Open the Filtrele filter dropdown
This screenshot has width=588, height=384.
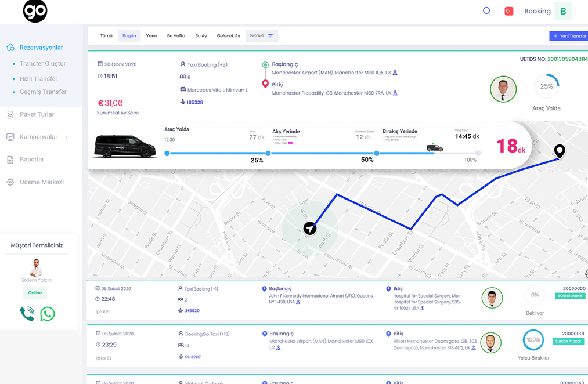click(262, 36)
